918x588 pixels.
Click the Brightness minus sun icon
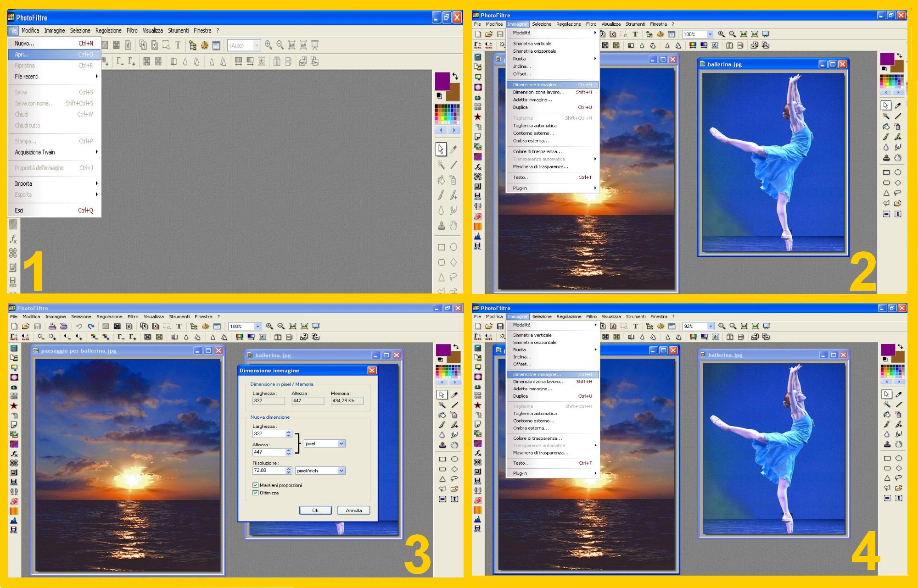point(40,337)
